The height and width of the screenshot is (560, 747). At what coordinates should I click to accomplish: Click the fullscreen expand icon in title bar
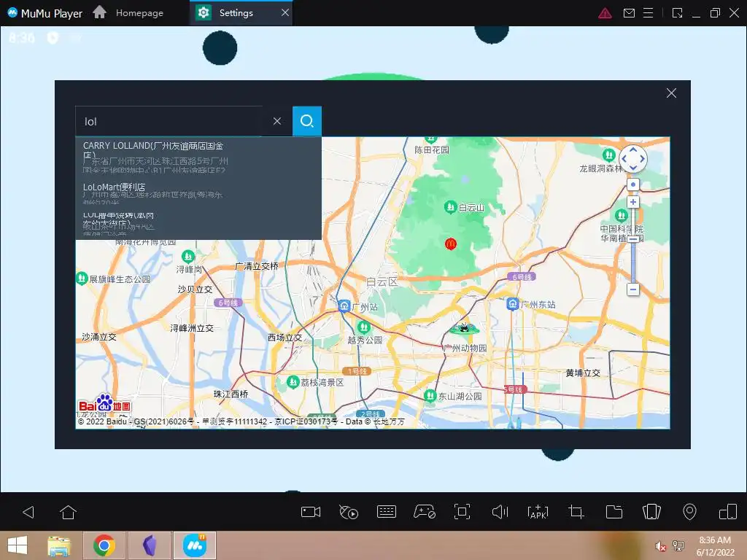[677, 13]
